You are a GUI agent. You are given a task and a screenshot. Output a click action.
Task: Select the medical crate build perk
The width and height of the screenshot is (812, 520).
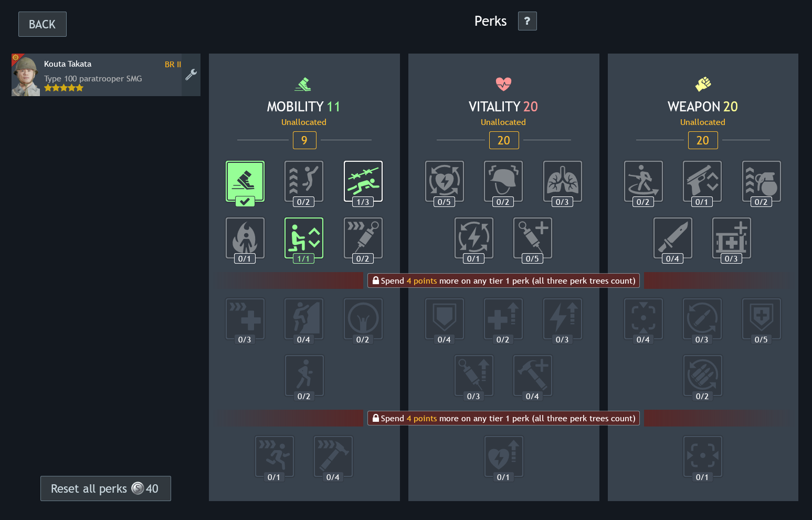[x=731, y=238]
